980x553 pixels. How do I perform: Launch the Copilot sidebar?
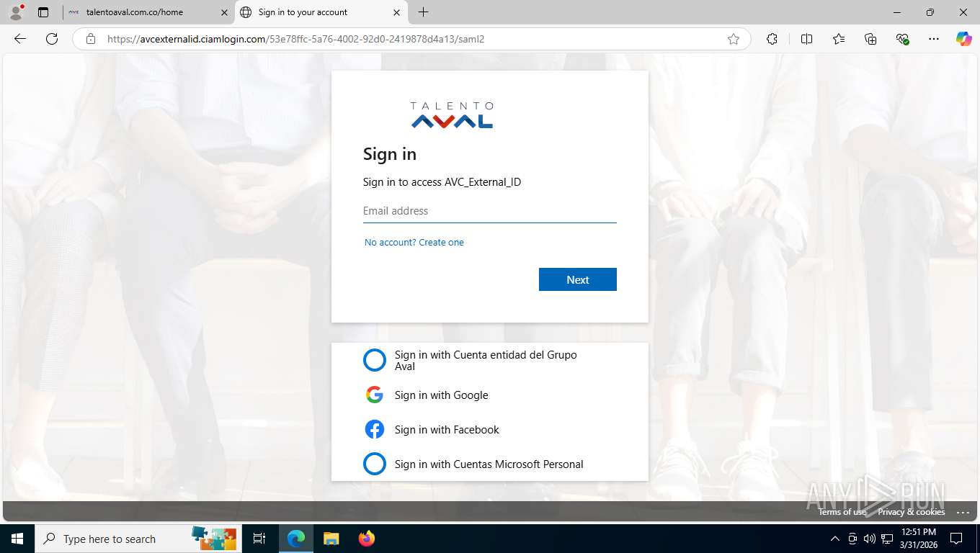click(x=963, y=39)
